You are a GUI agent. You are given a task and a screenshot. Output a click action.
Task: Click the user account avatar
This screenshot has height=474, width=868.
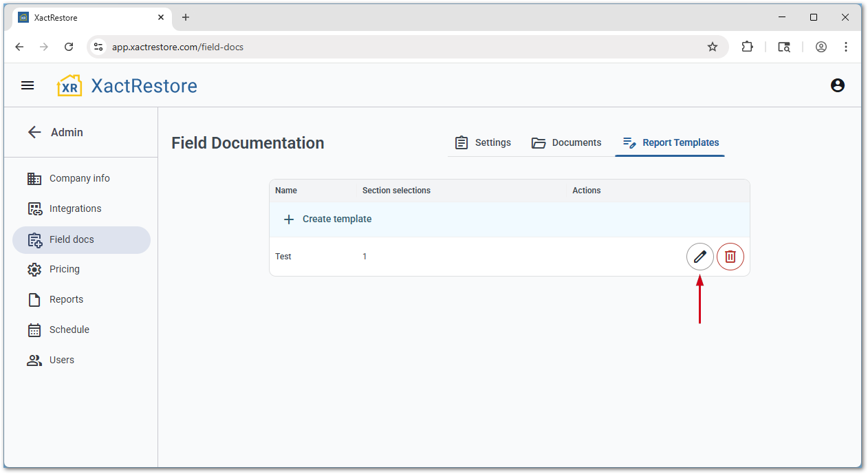[x=837, y=85]
